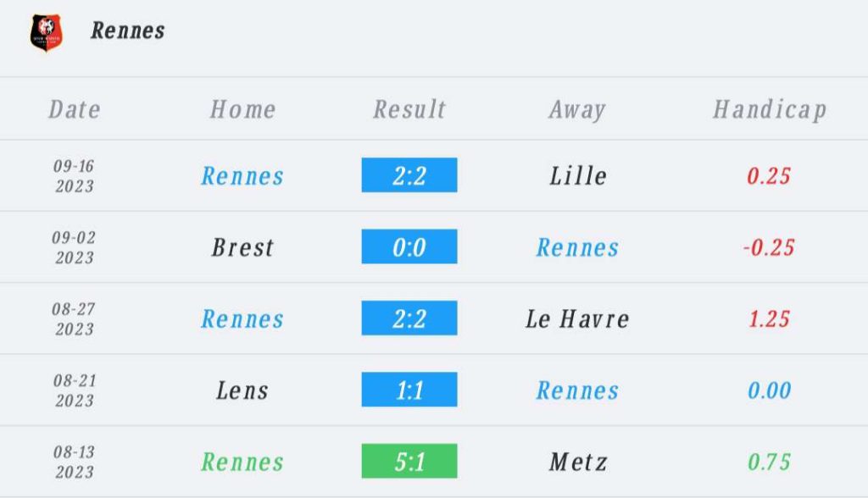Open the Metz team link
The height and width of the screenshot is (498, 868).
pos(578,462)
